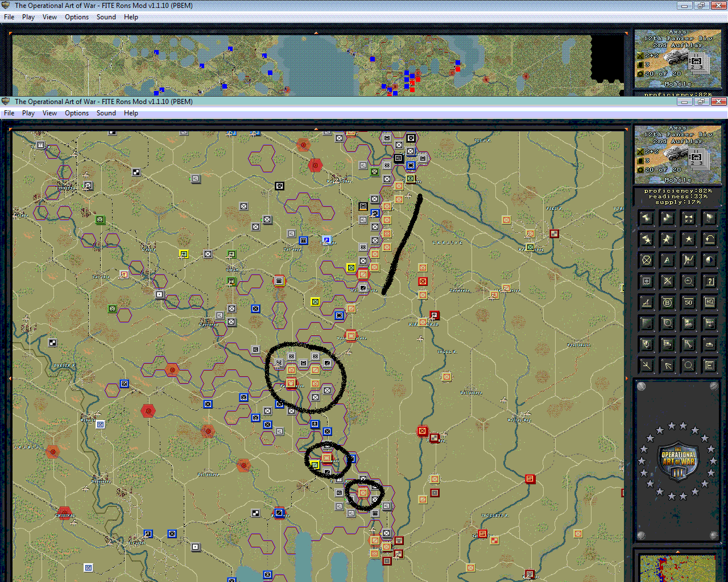728x582 pixels.
Task: Click the magnifier over document icon
Action: click(x=668, y=323)
